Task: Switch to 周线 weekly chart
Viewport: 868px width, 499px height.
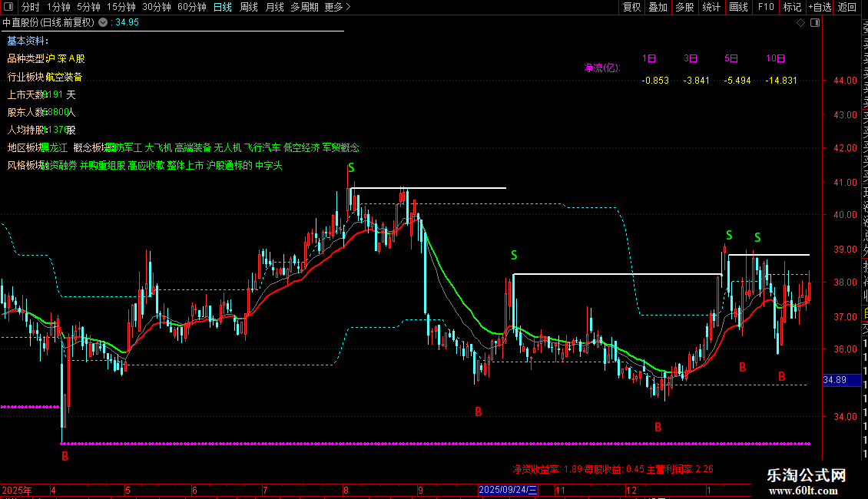Action: point(249,7)
